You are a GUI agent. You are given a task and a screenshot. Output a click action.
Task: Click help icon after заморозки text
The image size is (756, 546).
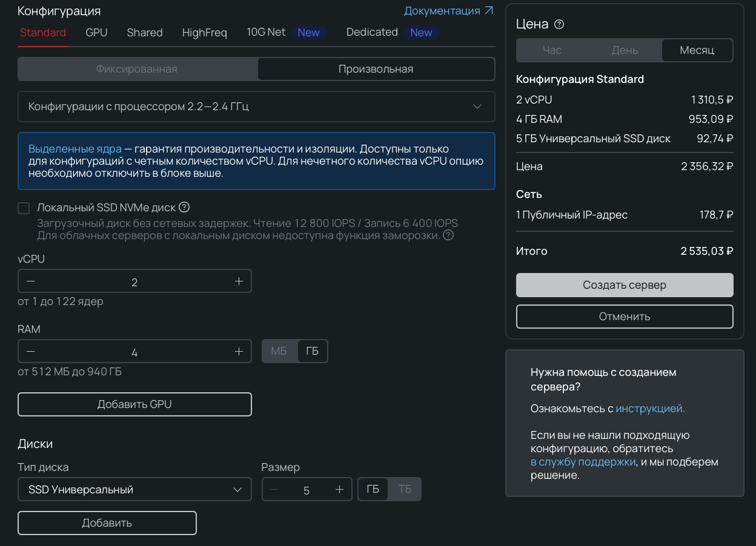pos(448,235)
